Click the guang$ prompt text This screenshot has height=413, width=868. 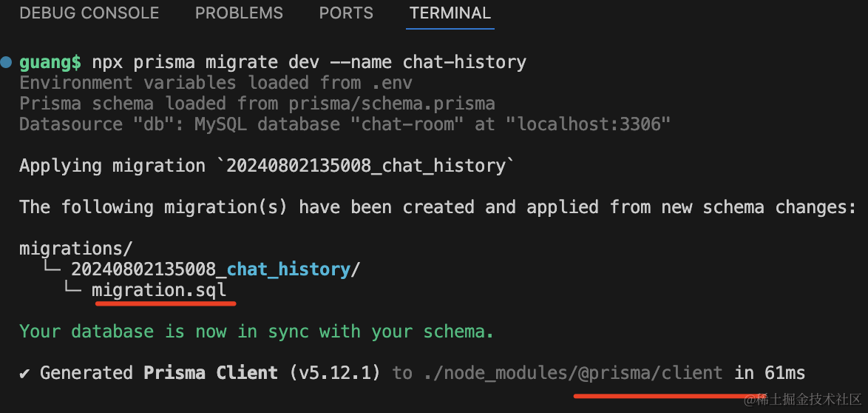click(50, 62)
